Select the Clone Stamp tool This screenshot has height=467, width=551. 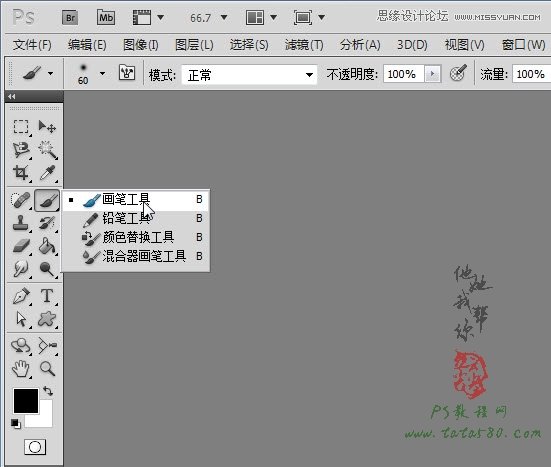pyautogui.click(x=21, y=223)
